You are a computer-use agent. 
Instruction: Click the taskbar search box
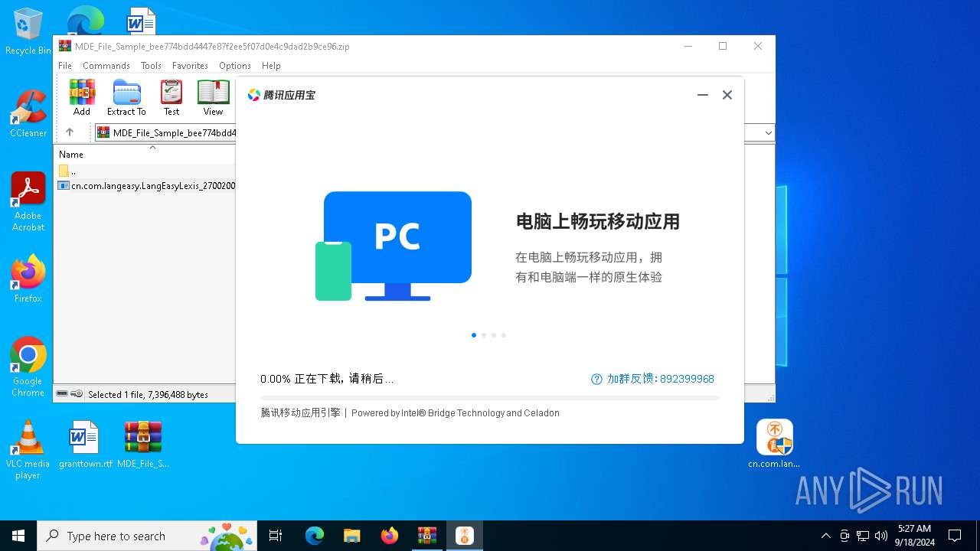[x=147, y=536]
